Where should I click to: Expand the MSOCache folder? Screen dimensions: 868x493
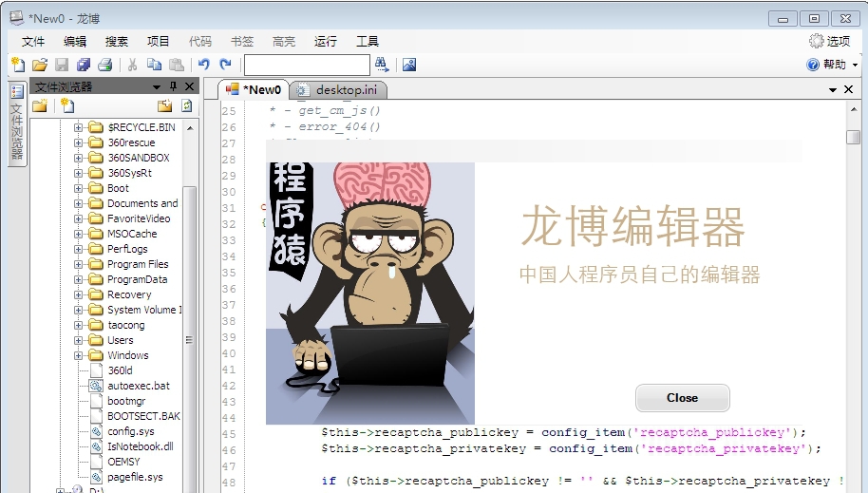(78, 234)
